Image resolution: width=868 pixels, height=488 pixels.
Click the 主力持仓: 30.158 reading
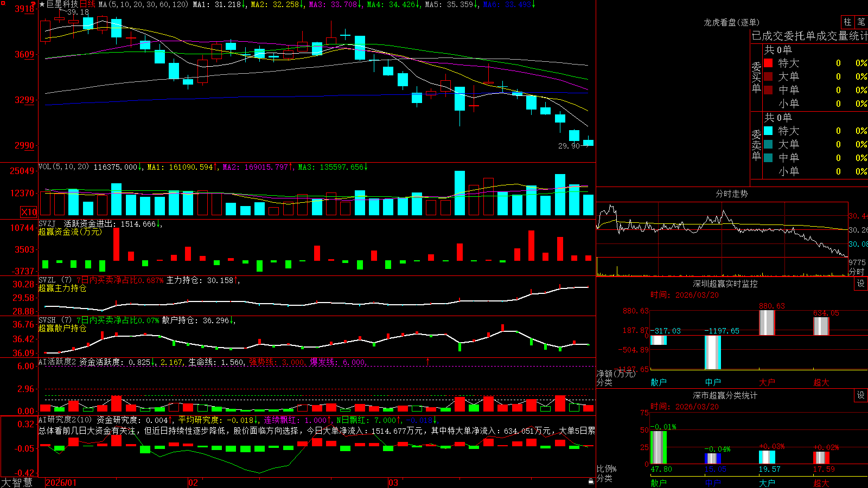[203, 280]
